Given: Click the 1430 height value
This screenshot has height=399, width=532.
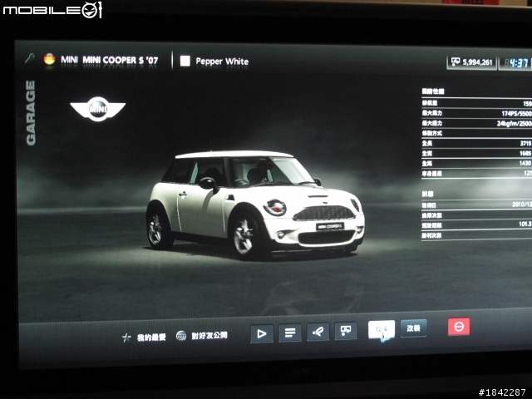Looking at the screenshot, I should tap(525, 163).
